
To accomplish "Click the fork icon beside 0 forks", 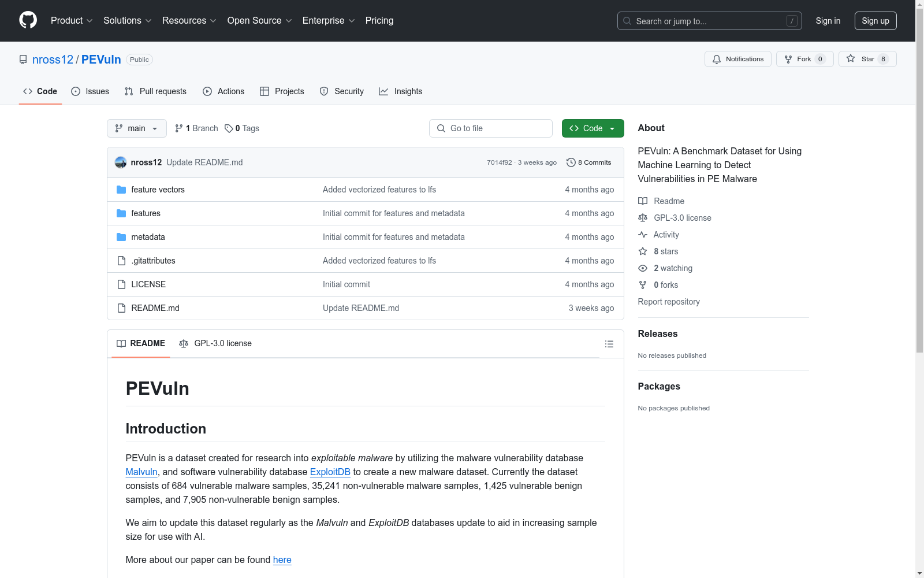I will (643, 285).
